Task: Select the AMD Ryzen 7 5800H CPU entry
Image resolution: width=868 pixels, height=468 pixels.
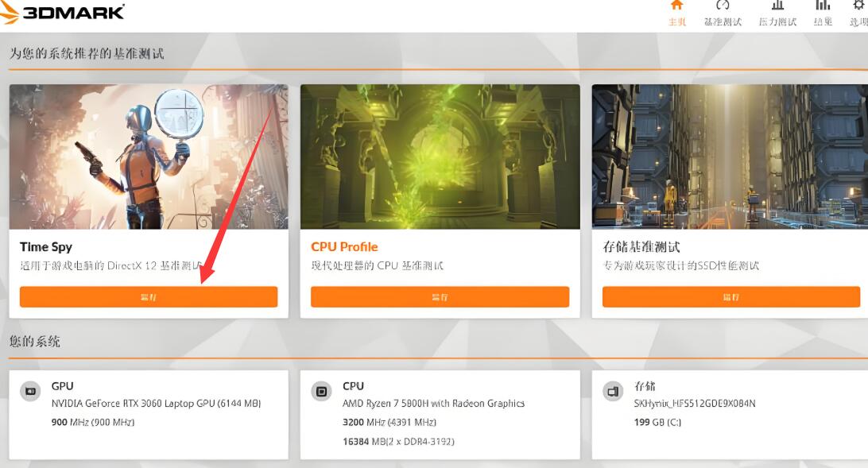Action: click(433, 404)
